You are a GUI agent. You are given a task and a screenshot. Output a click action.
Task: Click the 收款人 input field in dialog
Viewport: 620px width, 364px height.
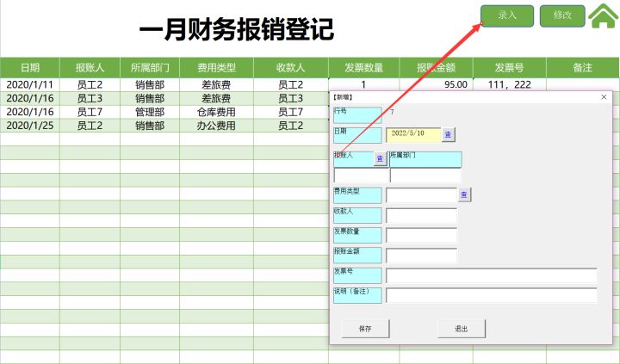[x=421, y=215]
